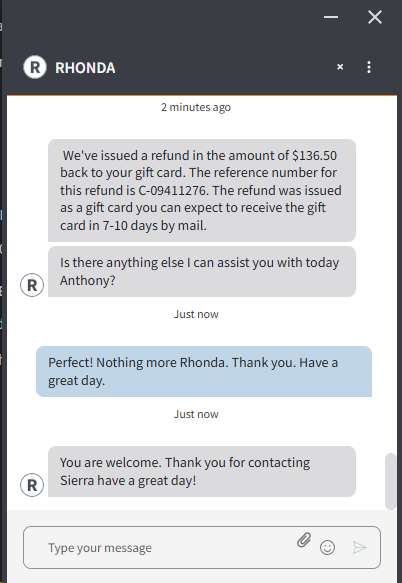Click the 'Just now' timestamp above blue message
Image resolution: width=402 pixels, height=583 pixels.
pos(196,314)
